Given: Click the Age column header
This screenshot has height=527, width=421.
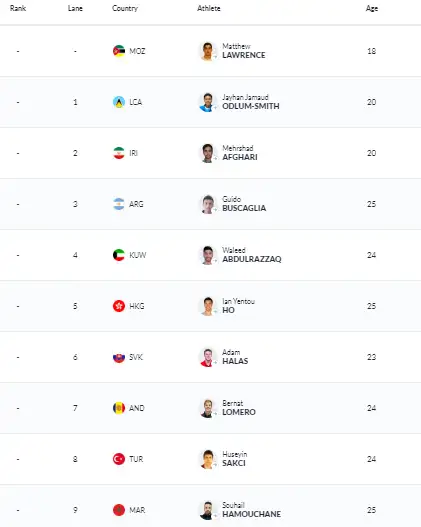Looking at the screenshot, I should pos(372,8).
